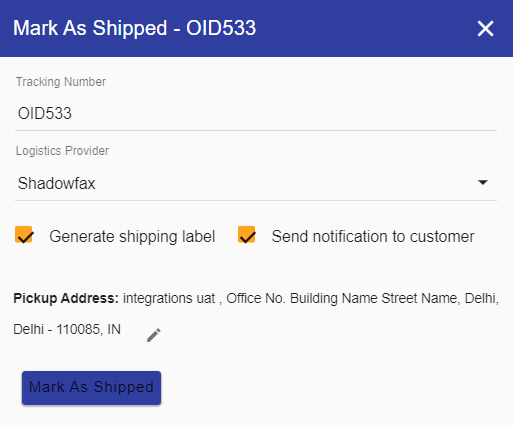
Task: Click the "Generate shipping label" label text
Action: (132, 237)
